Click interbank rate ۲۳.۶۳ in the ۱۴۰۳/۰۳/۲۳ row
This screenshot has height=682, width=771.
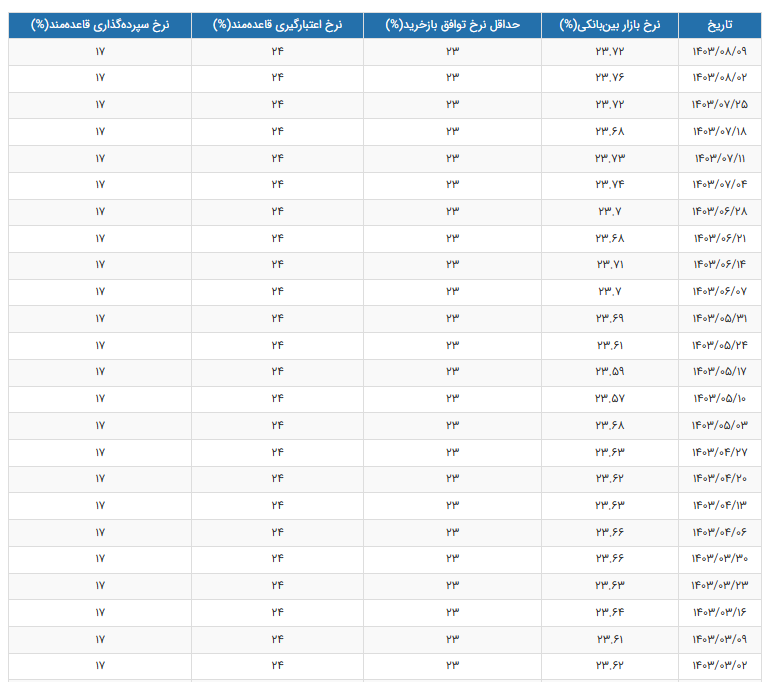click(x=610, y=586)
